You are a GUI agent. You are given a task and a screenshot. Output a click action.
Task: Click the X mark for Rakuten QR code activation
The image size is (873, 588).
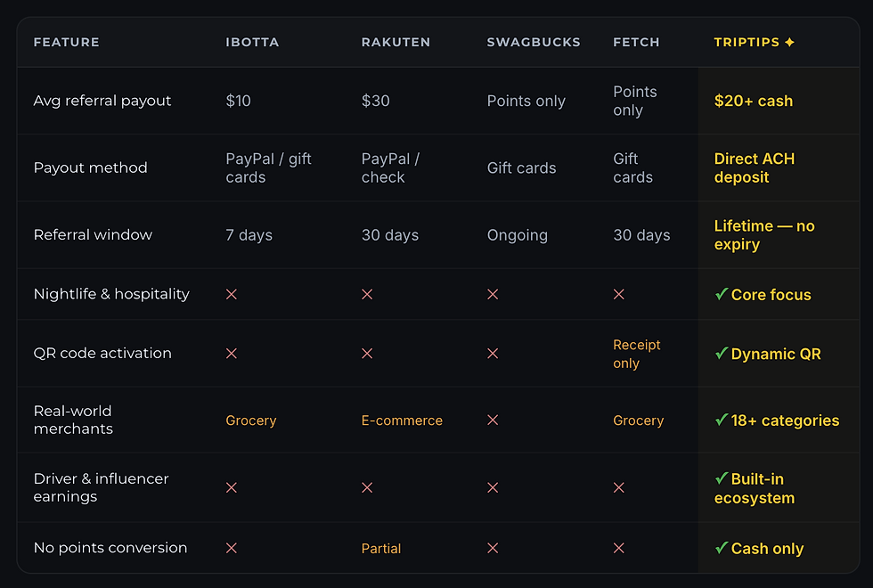point(367,353)
